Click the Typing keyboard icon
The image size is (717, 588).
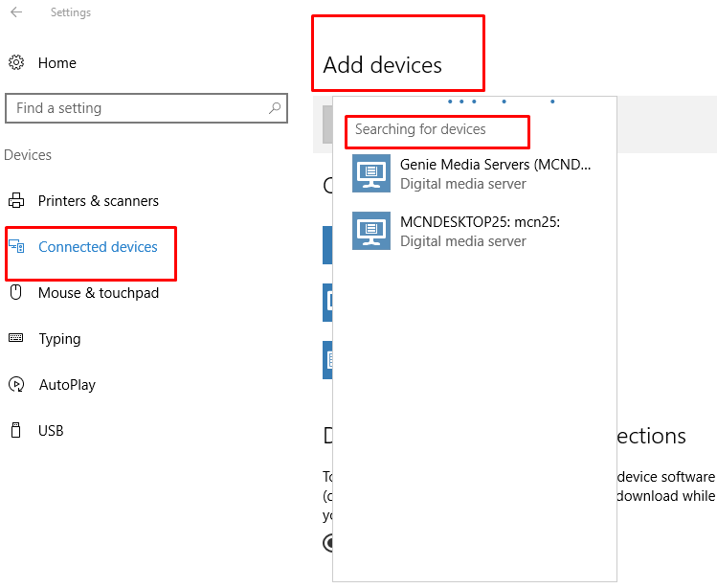coord(16,339)
